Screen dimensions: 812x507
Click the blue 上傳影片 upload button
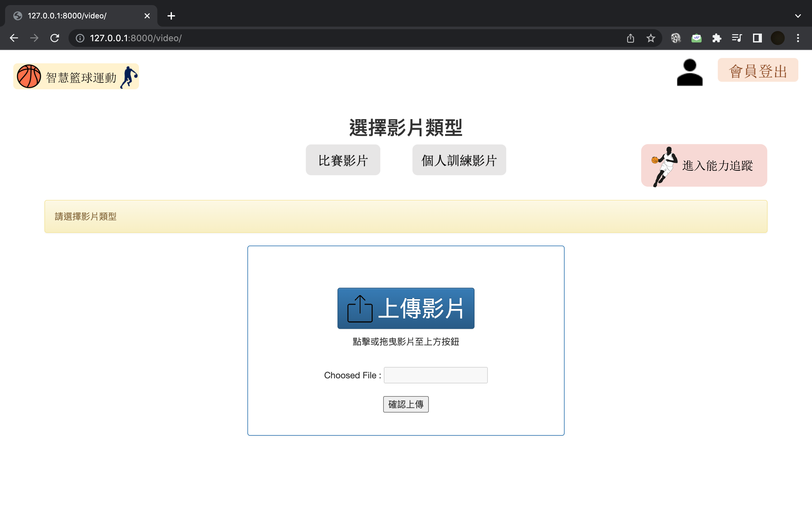(406, 308)
